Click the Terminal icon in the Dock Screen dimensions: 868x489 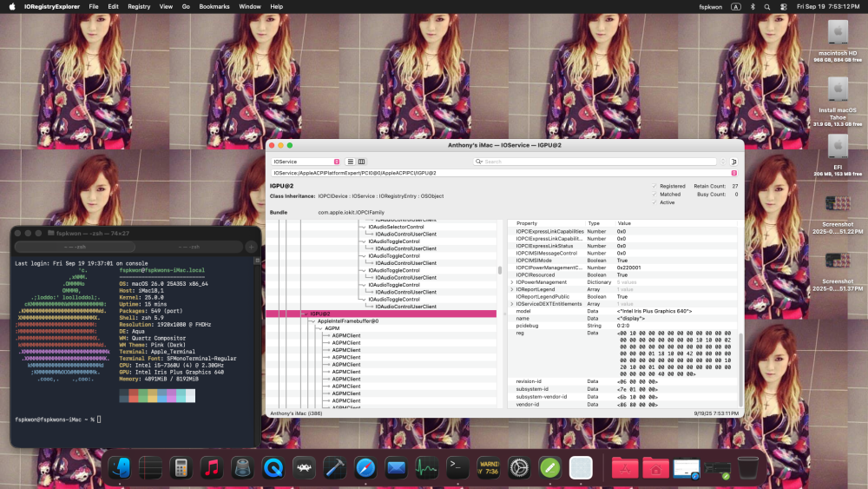(x=457, y=468)
